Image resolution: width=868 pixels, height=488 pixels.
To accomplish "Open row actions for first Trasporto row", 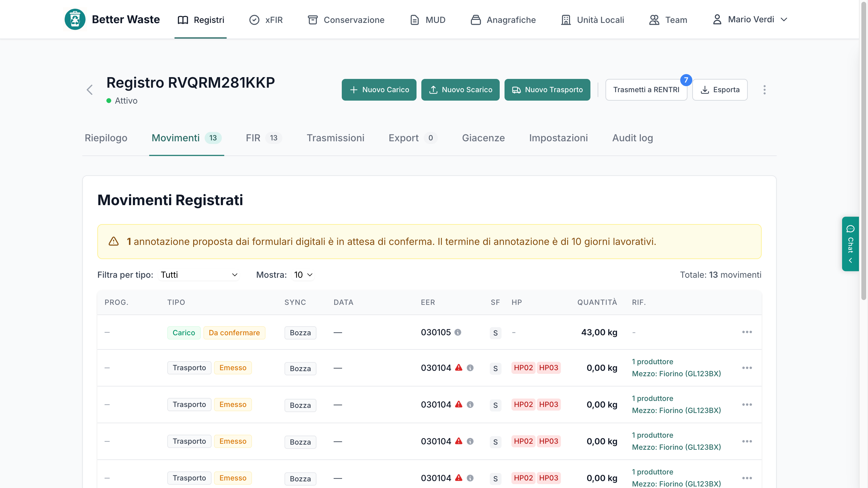I will (747, 368).
